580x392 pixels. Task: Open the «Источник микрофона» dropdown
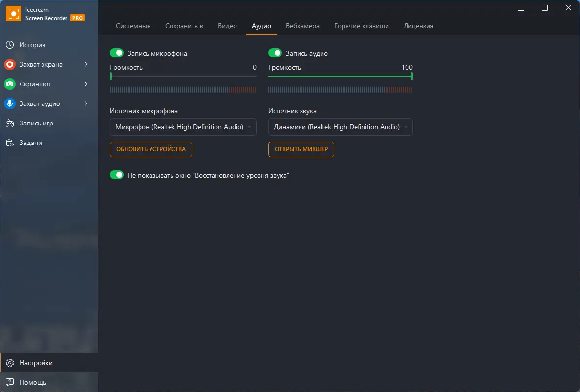pyautogui.click(x=183, y=127)
